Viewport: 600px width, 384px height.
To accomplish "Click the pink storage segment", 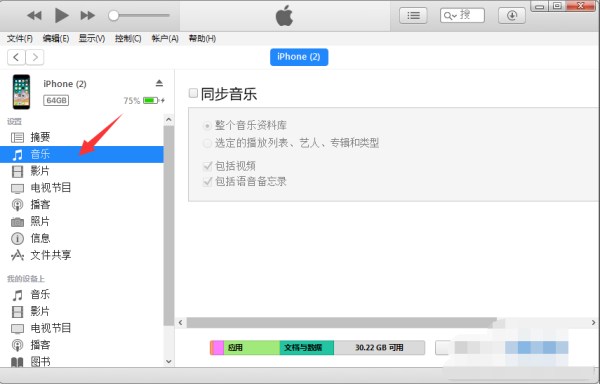I will [x=218, y=347].
